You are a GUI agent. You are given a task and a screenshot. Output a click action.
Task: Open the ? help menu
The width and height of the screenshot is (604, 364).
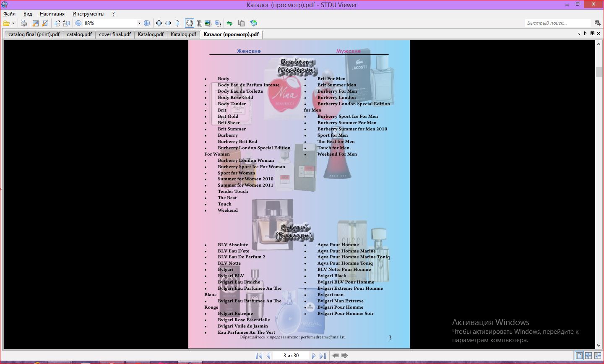(113, 14)
